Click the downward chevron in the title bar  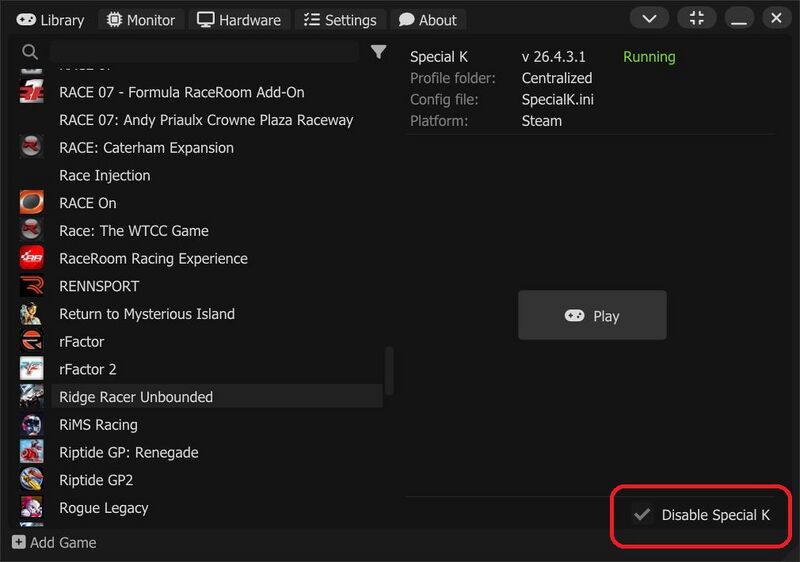(x=649, y=19)
